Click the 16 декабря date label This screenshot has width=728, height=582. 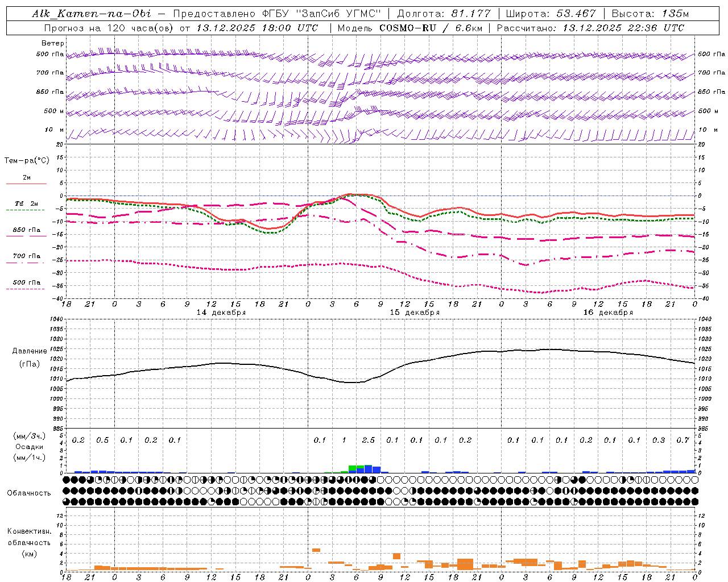click(608, 313)
